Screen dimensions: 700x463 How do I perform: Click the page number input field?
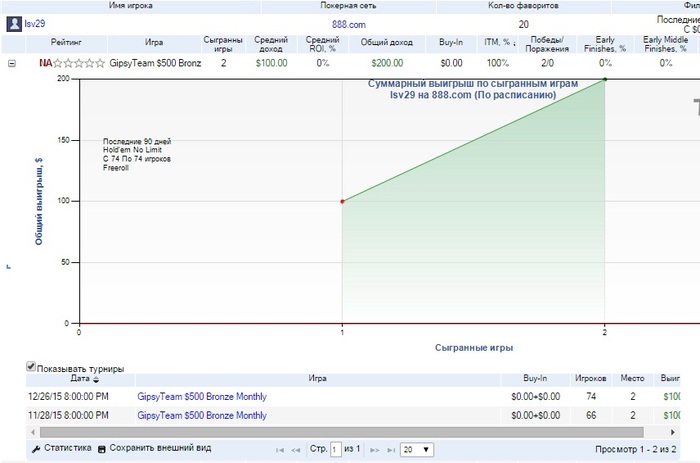click(x=336, y=450)
